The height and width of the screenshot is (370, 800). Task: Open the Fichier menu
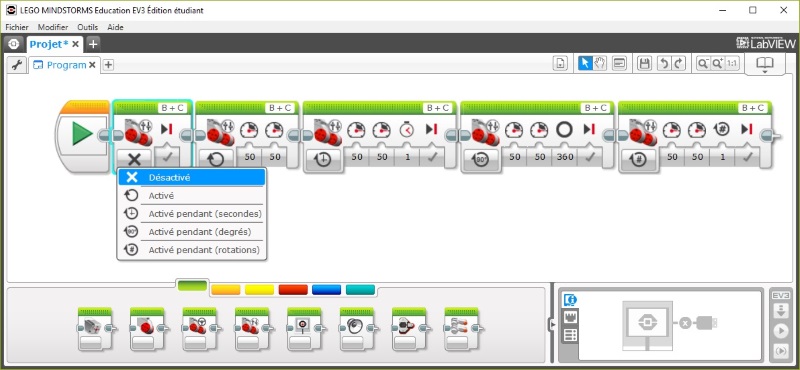click(x=17, y=27)
